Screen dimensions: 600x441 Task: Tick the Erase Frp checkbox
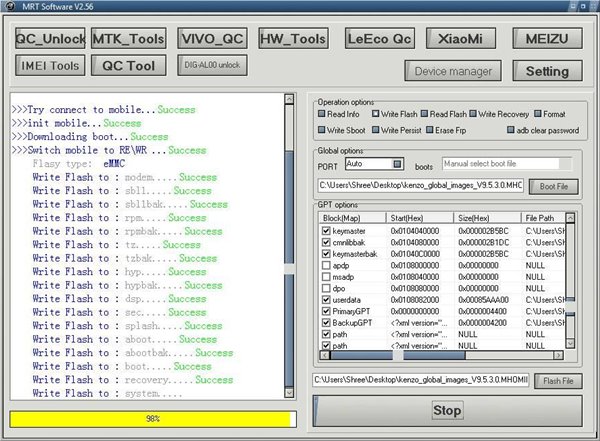pos(429,130)
